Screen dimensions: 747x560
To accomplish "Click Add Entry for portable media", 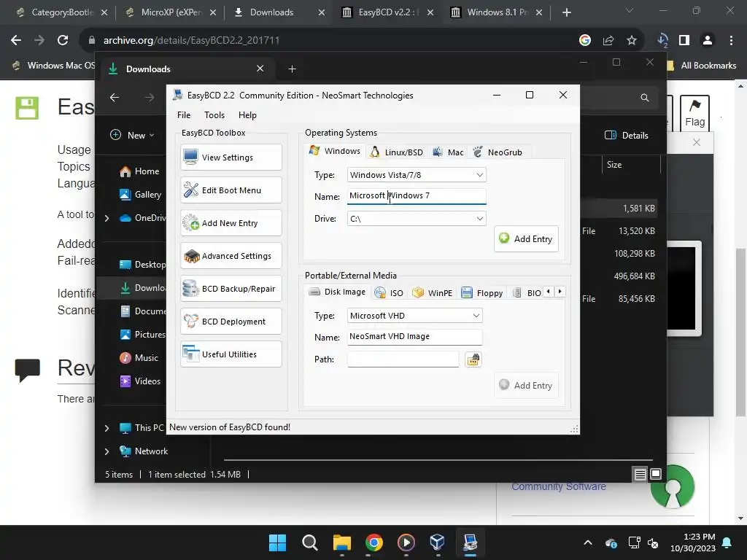I will (526, 385).
